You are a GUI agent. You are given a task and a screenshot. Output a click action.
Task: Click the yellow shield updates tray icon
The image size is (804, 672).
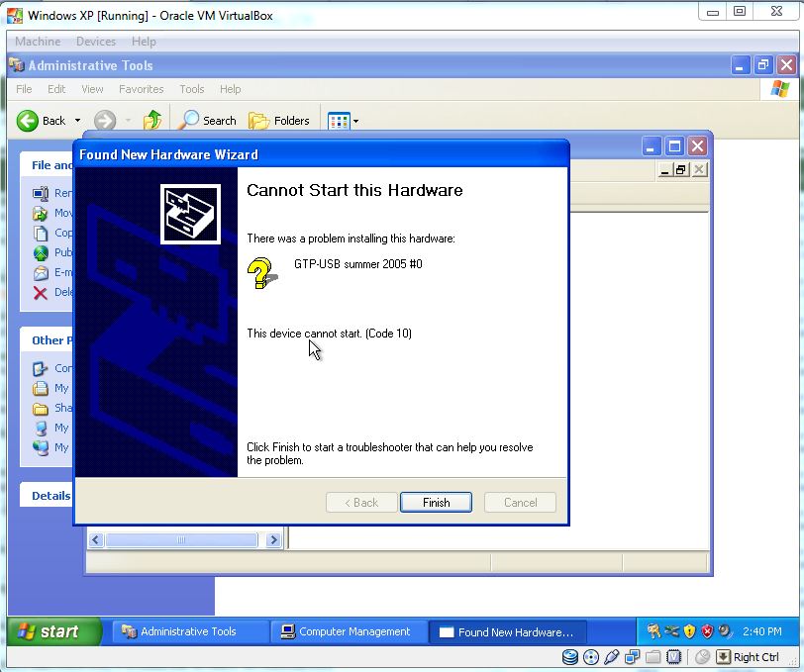[689, 631]
